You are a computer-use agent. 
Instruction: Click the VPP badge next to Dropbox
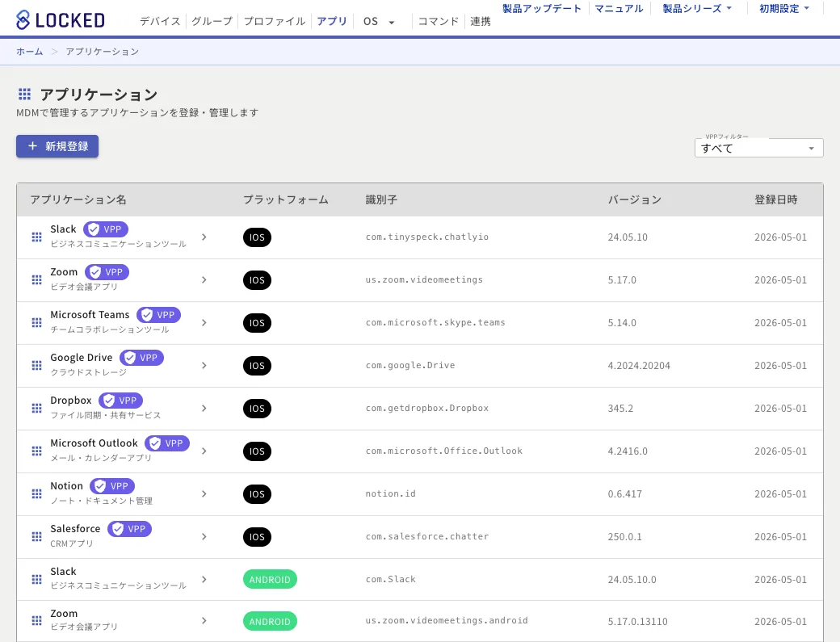[120, 401]
